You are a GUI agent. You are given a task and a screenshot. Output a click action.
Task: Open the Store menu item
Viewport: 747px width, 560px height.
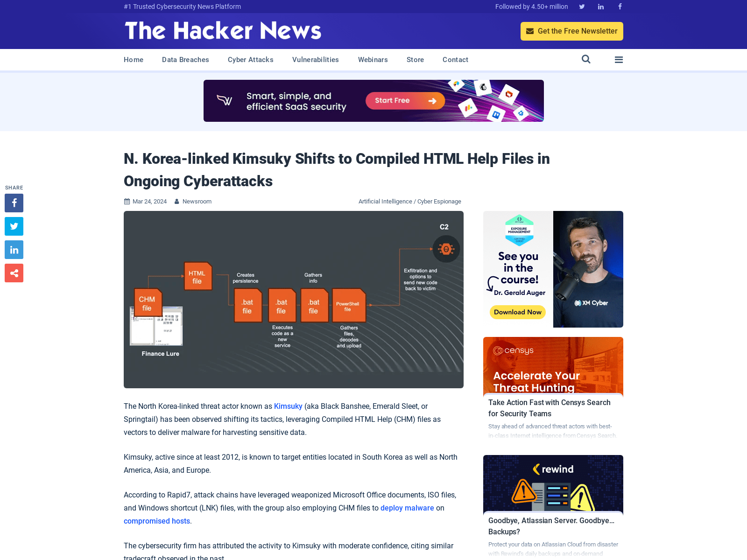[x=415, y=60]
